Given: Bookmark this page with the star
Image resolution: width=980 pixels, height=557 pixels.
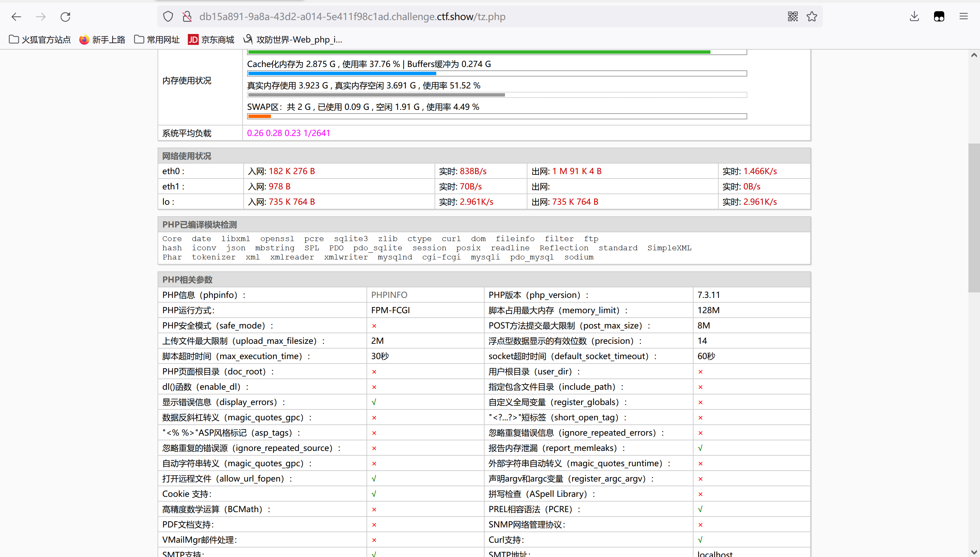Looking at the screenshot, I should (x=812, y=16).
